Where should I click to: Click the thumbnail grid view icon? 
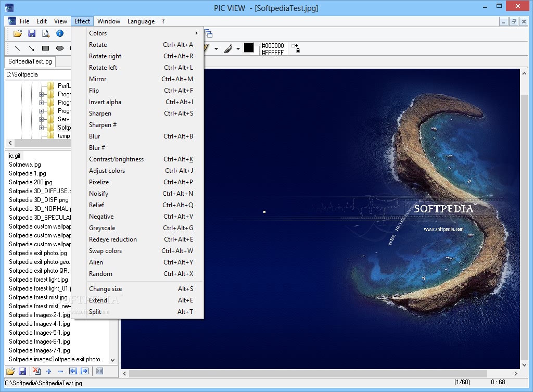99,371
